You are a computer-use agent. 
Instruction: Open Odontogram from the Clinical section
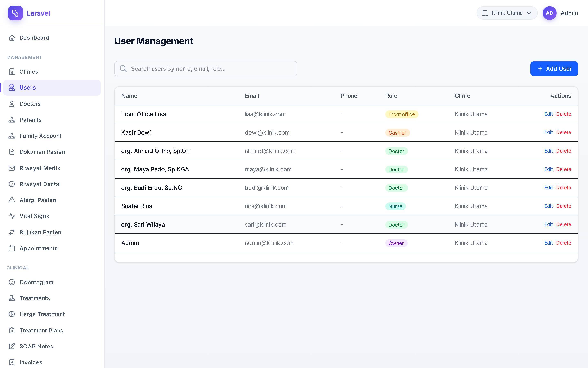click(x=52, y=282)
